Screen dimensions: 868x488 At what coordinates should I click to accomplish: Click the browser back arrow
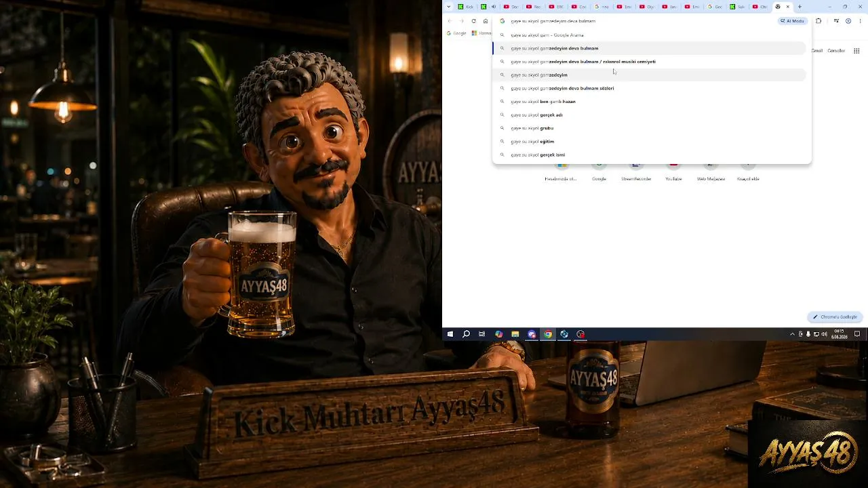pos(450,21)
